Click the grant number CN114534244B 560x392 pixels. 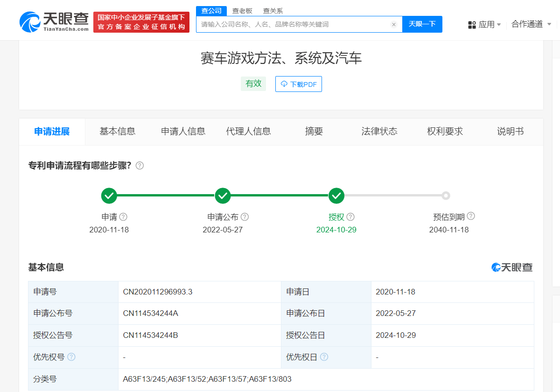tap(151, 336)
